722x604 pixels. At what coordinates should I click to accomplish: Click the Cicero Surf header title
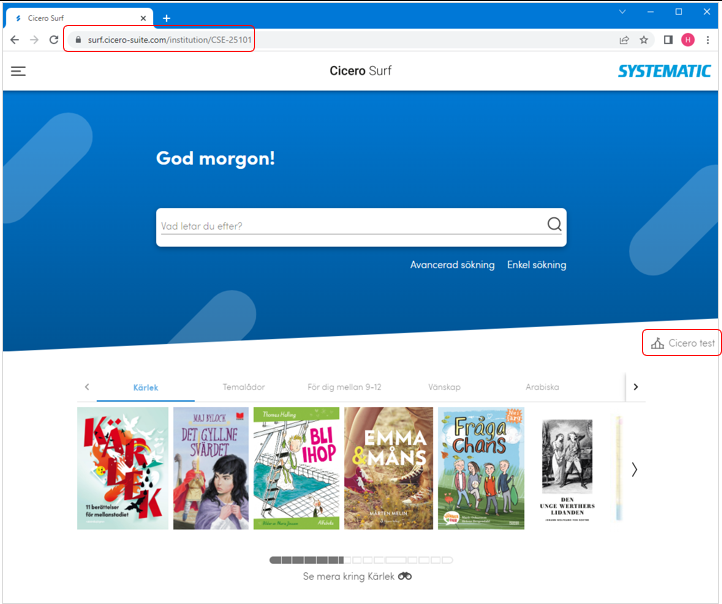[x=361, y=71]
